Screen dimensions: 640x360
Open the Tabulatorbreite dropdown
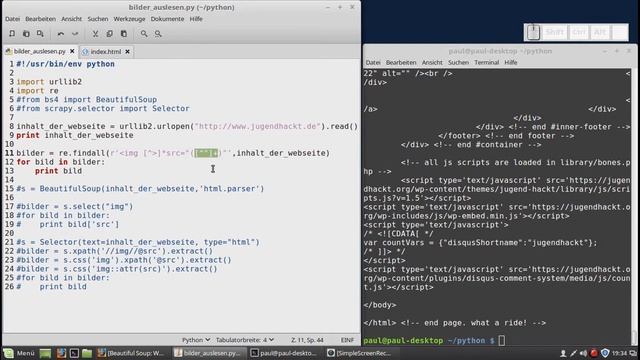(245, 340)
